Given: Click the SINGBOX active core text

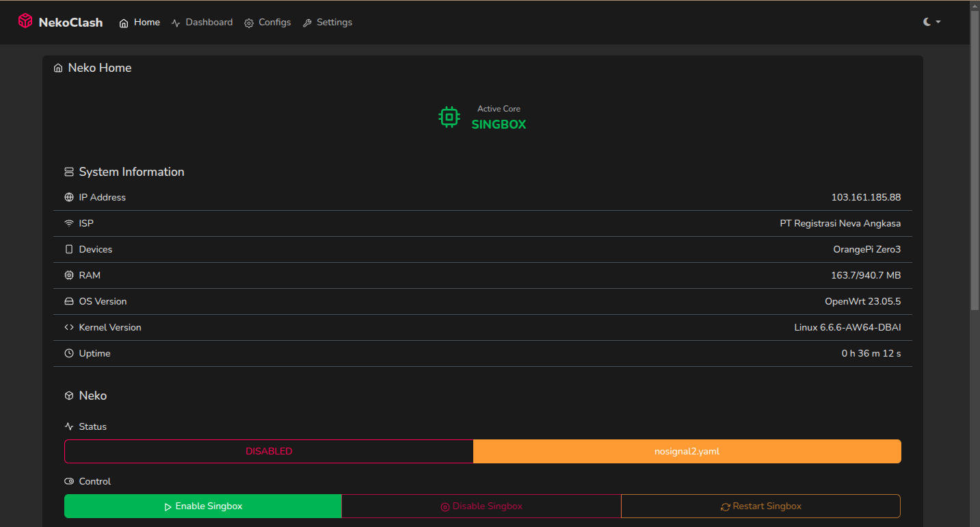Looking at the screenshot, I should click(499, 125).
